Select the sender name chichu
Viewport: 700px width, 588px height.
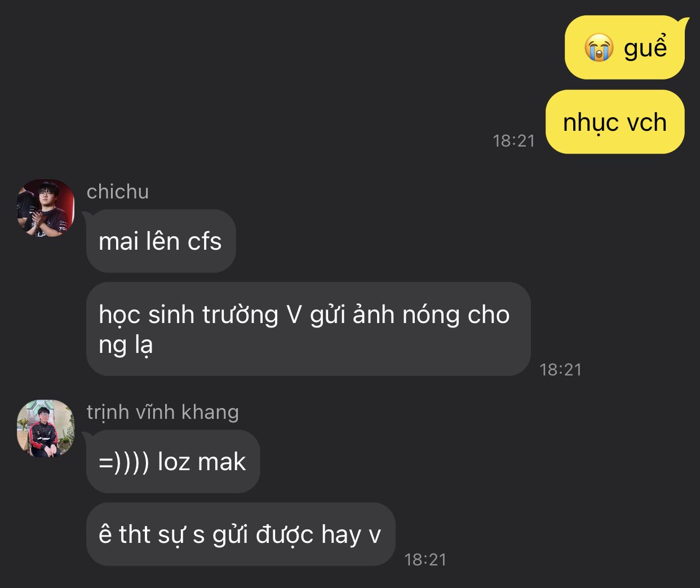coord(118,192)
